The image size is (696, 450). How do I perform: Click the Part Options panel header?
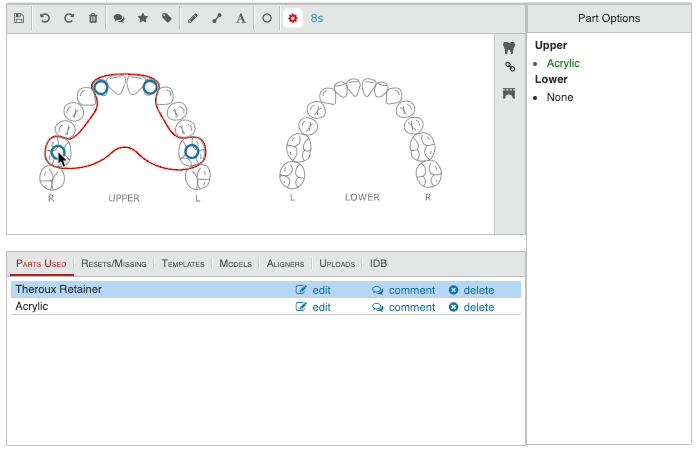click(609, 18)
